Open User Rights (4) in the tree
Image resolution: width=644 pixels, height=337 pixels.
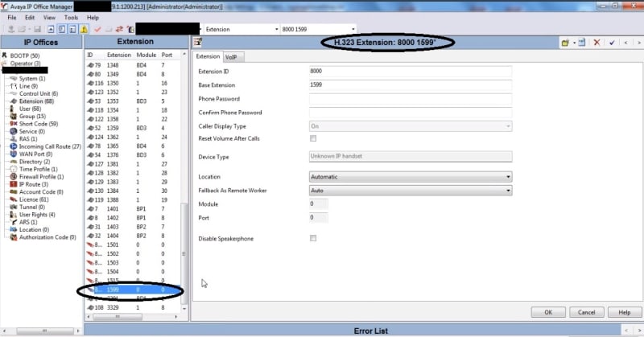coord(37,215)
